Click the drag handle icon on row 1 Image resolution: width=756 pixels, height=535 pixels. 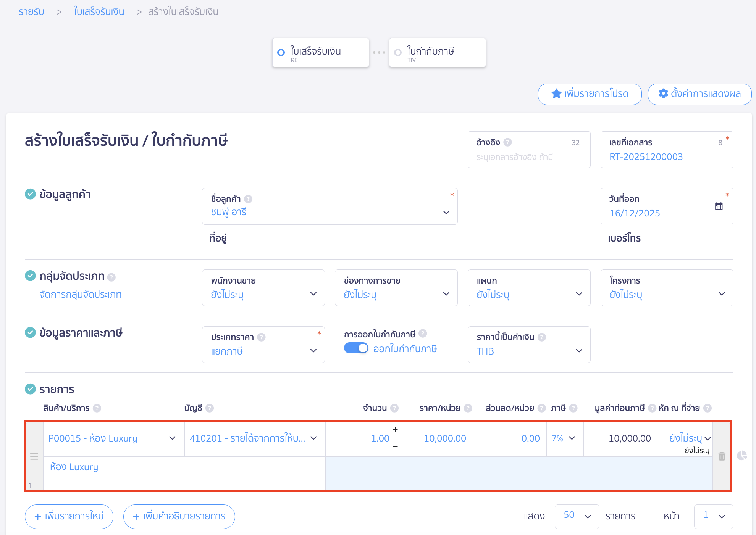click(x=34, y=456)
